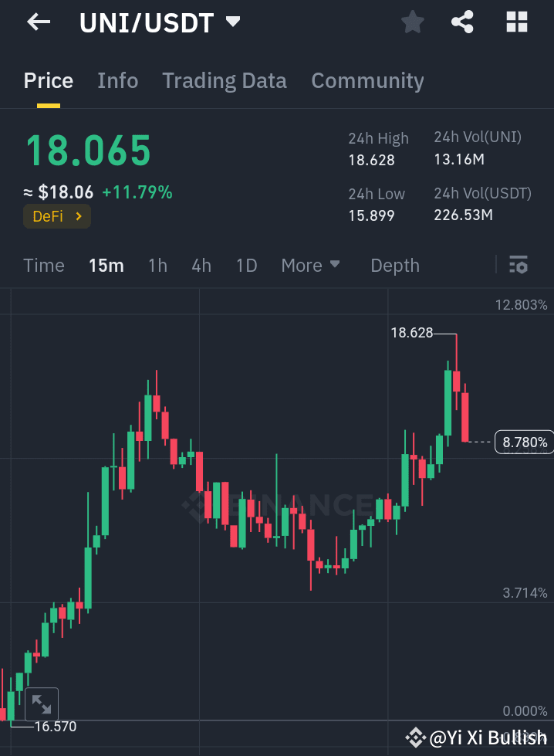Expand the More timeframes dropdown
This screenshot has height=756, width=554.
coord(310,265)
